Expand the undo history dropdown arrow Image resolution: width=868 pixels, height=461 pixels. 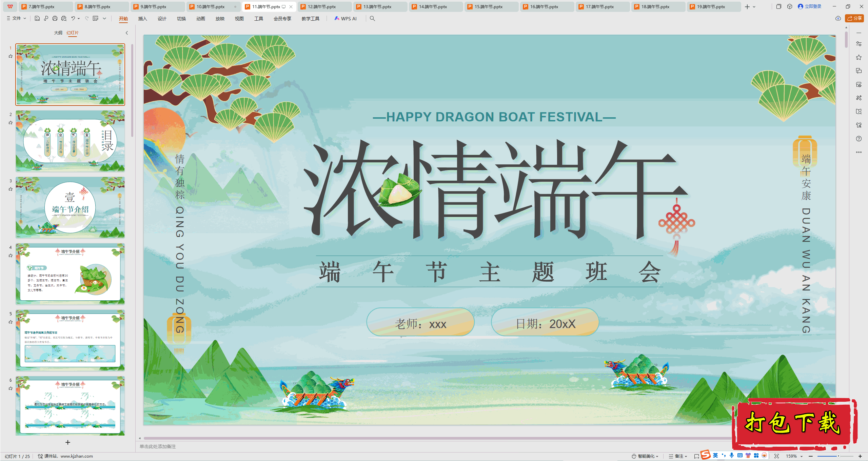79,19
